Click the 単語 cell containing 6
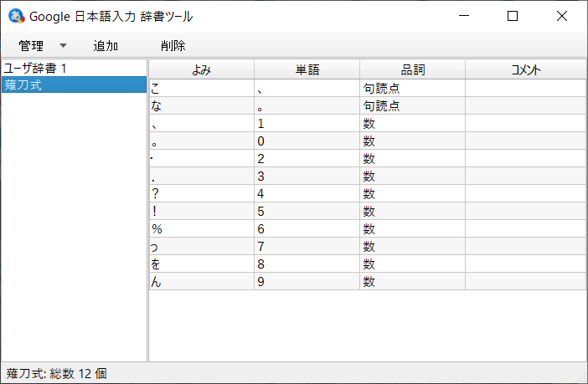 click(307, 229)
